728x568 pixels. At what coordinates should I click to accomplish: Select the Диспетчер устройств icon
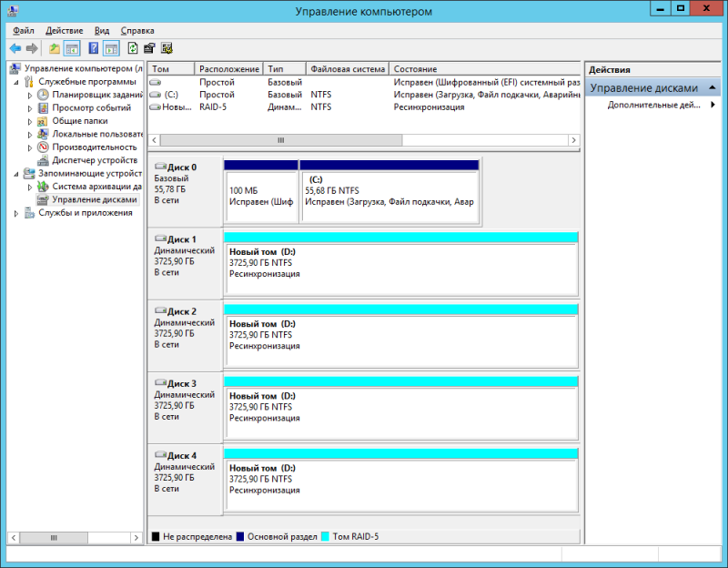(x=43, y=160)
